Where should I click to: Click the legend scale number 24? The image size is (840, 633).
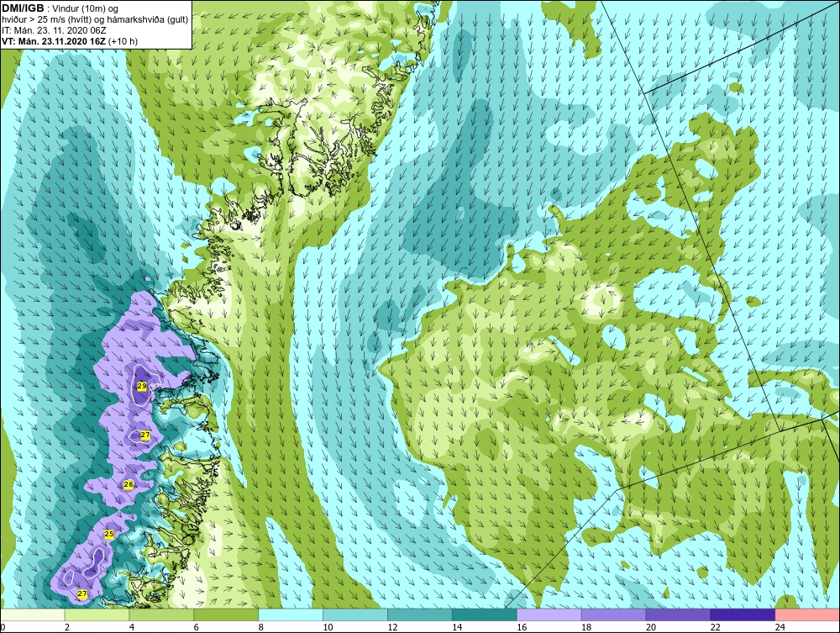(x=780, y=627)
